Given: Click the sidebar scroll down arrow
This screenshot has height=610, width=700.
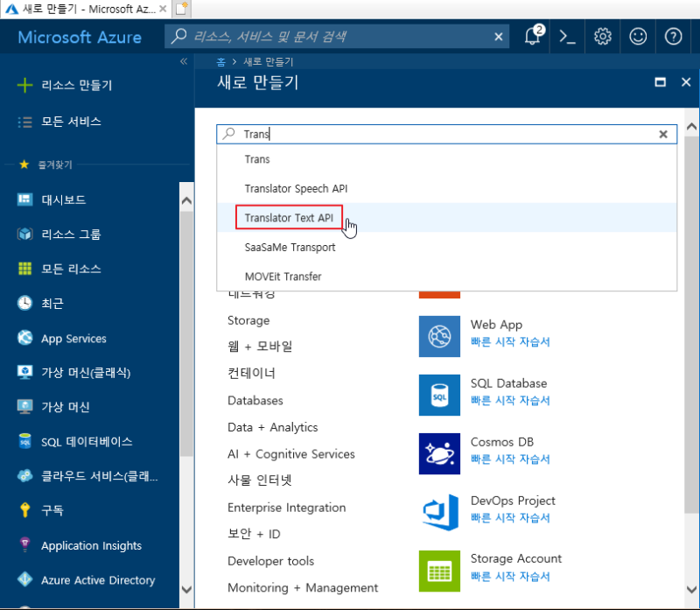Looking at the screenshot, I should point(186,590).
